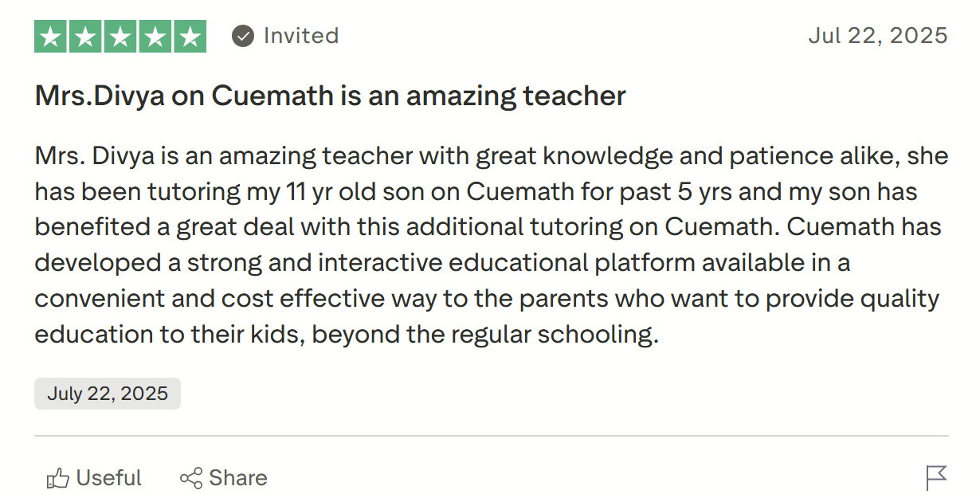Click the thumbs-up icon beside Useful

coord(57,477)
